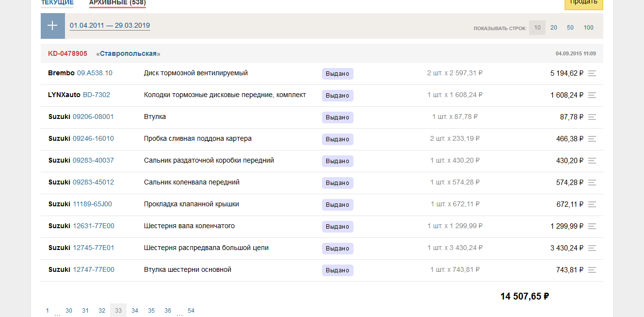Click the yellow Продать button
This screenshot has height=317, width=644.
tap(583, 4)
